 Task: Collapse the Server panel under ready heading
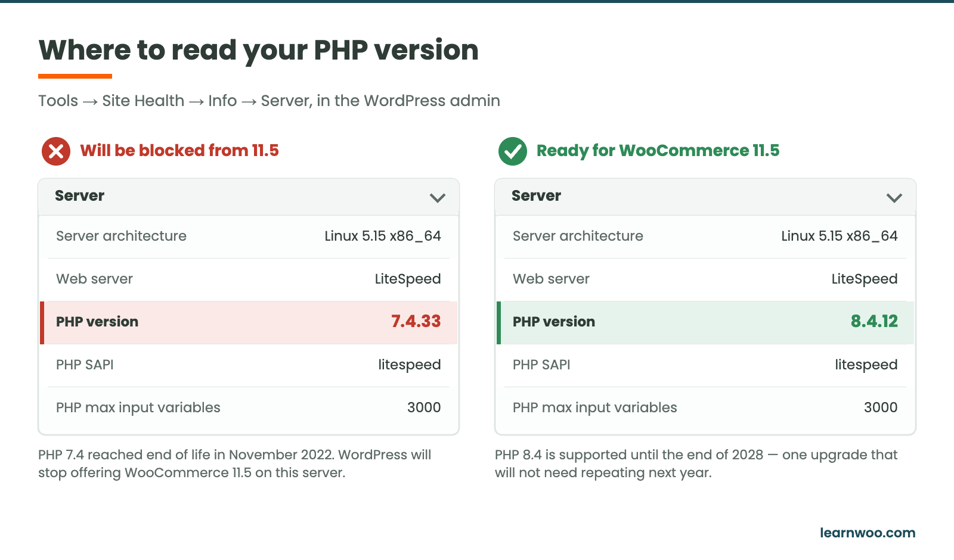[894, 198]
